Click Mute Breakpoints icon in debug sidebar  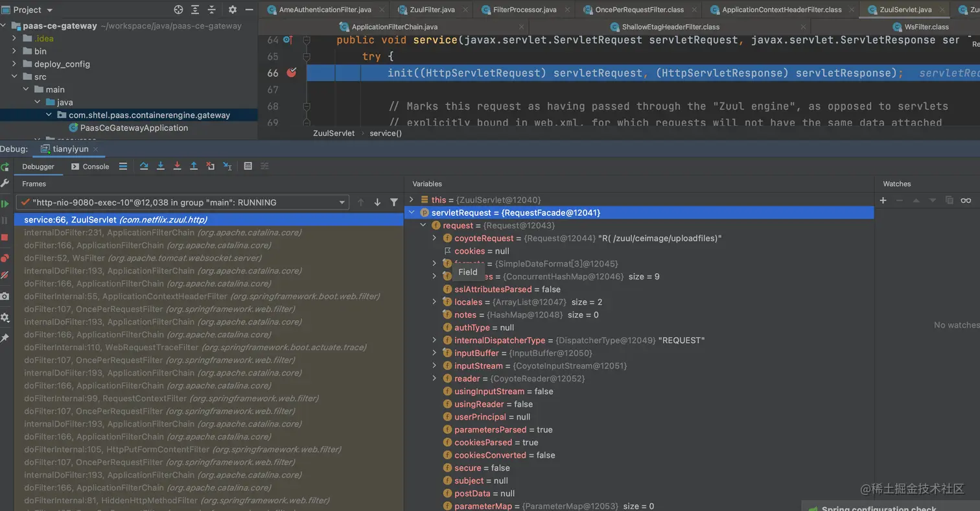[x=5, y=275]
